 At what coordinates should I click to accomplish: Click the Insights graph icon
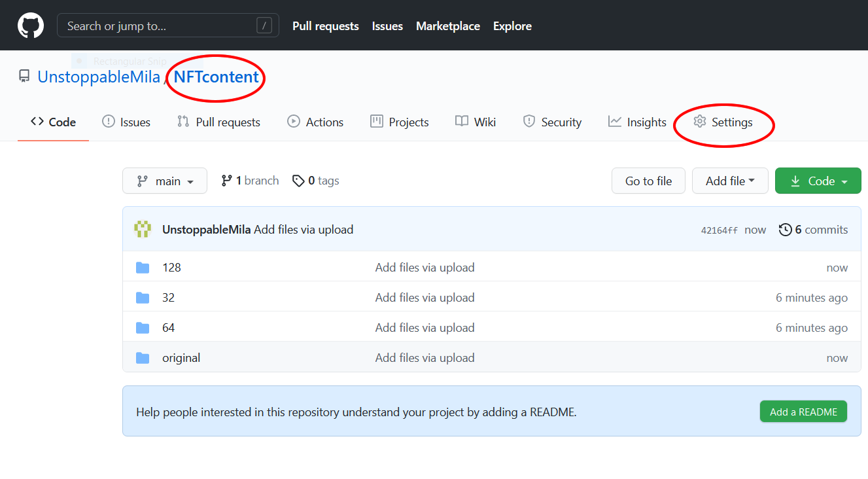615,121
